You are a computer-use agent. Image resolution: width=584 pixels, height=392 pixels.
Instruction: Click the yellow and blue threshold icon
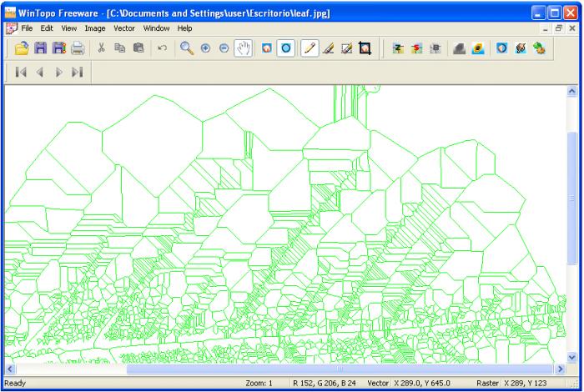[478, 48]
